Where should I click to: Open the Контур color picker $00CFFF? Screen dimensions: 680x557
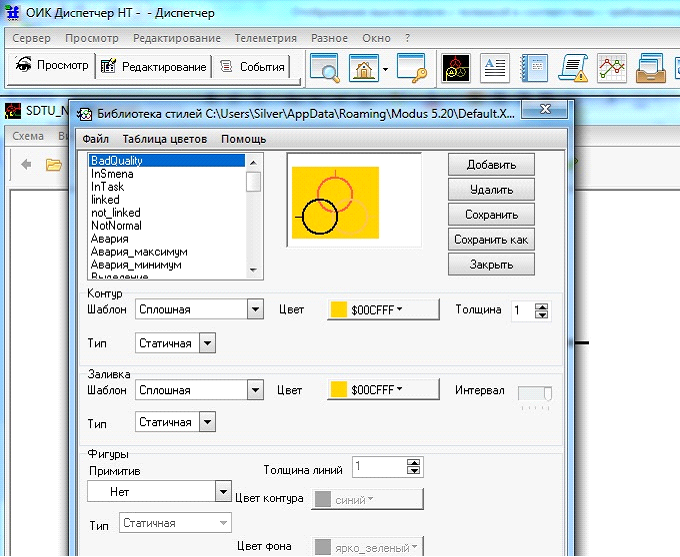(384, 310)
